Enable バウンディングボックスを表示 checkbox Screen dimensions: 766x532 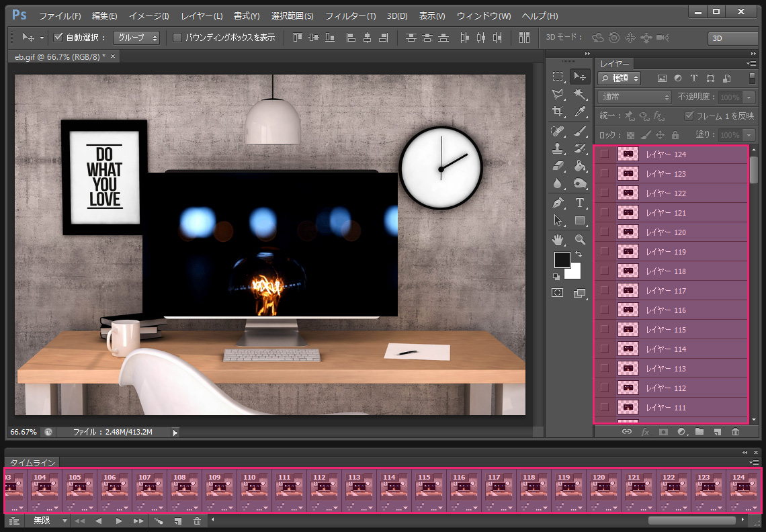click(x=177, y=38)
